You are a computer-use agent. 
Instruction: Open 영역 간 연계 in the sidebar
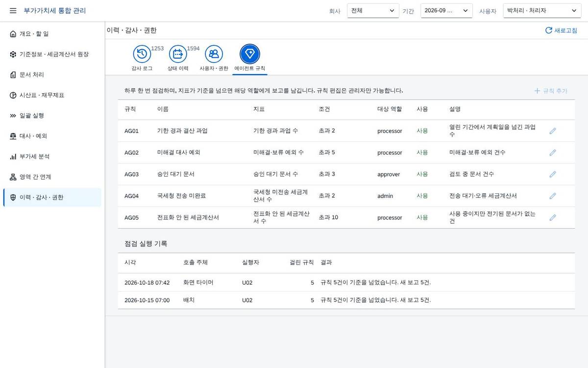tap(52, 177)
